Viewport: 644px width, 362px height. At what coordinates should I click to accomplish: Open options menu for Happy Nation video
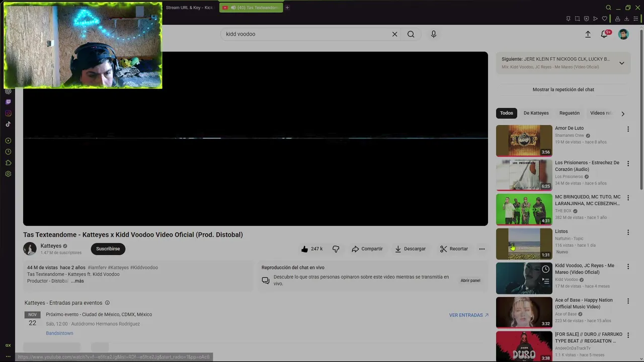click(628, 301)
